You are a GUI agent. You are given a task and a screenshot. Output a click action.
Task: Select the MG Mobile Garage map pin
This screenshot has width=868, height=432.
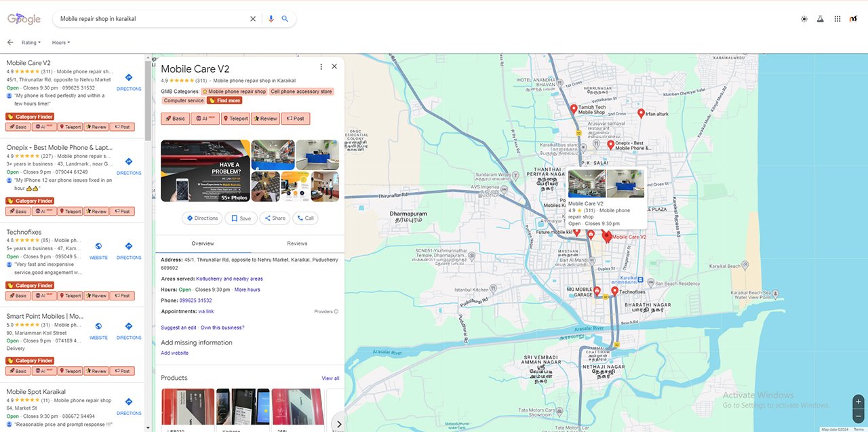[597, 292]
